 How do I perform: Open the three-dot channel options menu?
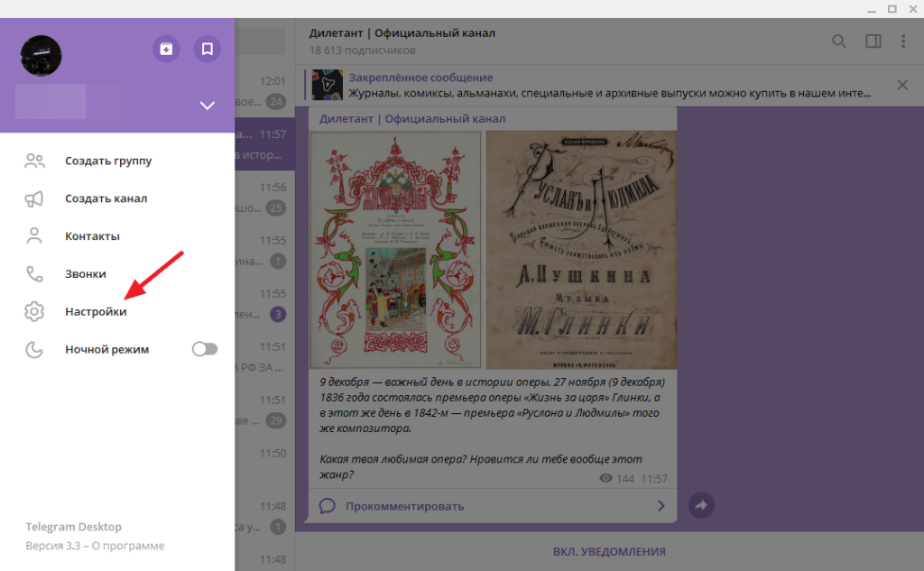click(x=903, y=41)
